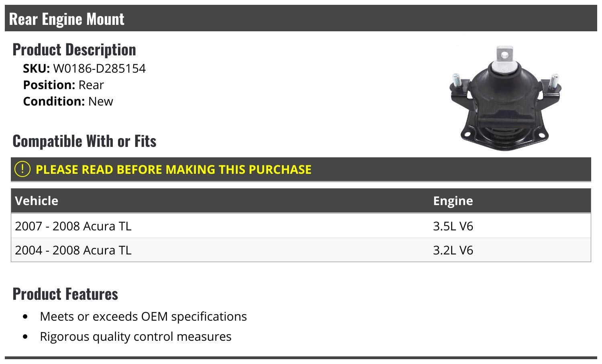
Task: Click the "Vehicle" column header
Action: pos(37,201)
